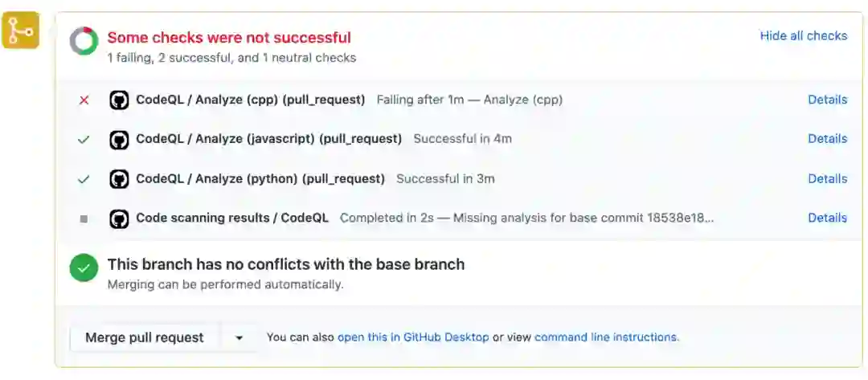Click GitHub avatar beside Analyze (python) check
The height and width of the screenshot is (380, 868).
tap(119, 178)
